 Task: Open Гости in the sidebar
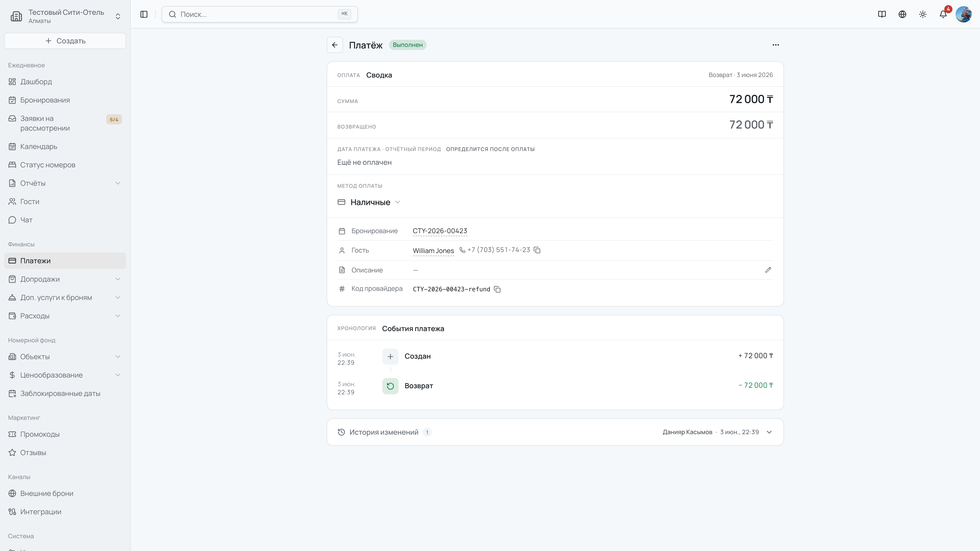[x=65, y=202]
